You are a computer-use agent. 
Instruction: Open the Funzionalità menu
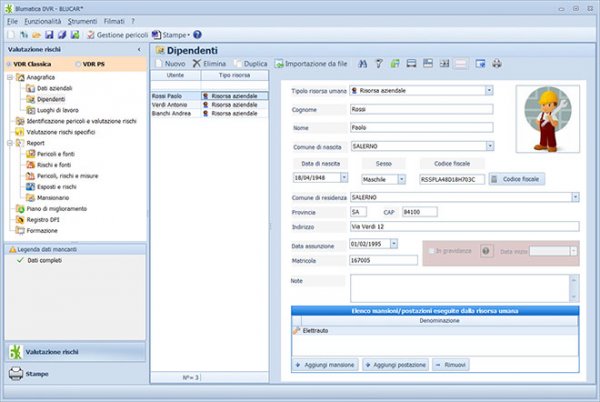point(43,21)
